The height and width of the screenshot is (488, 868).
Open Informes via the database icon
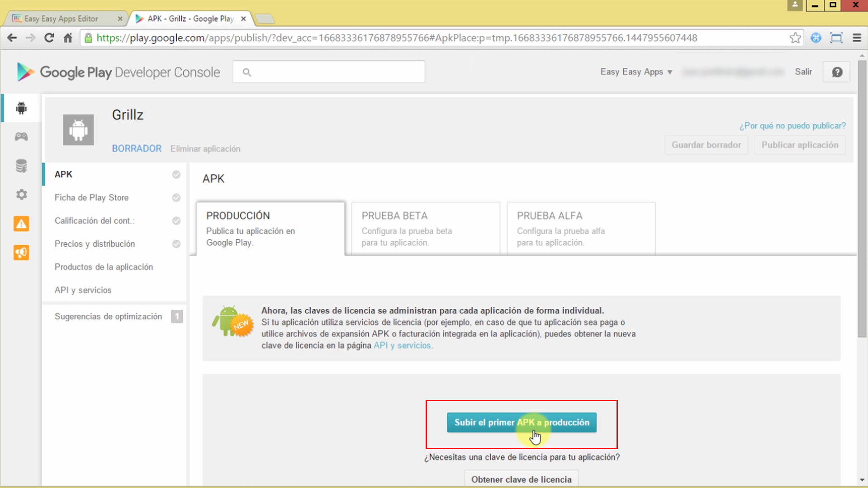click(x=21, y=166)
